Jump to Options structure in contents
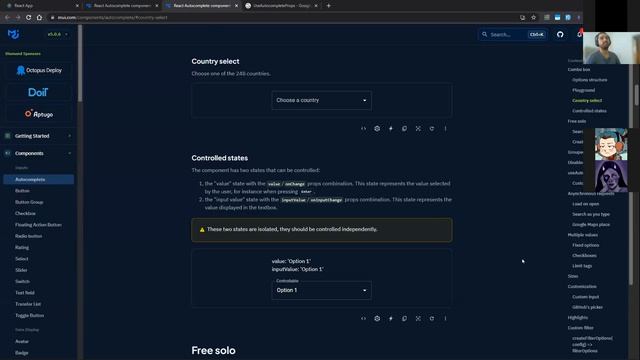This screenshot has height=360, width=640. 589,80
